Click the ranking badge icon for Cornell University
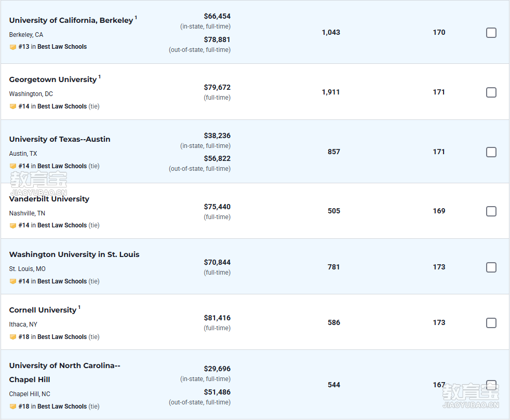 13,337
